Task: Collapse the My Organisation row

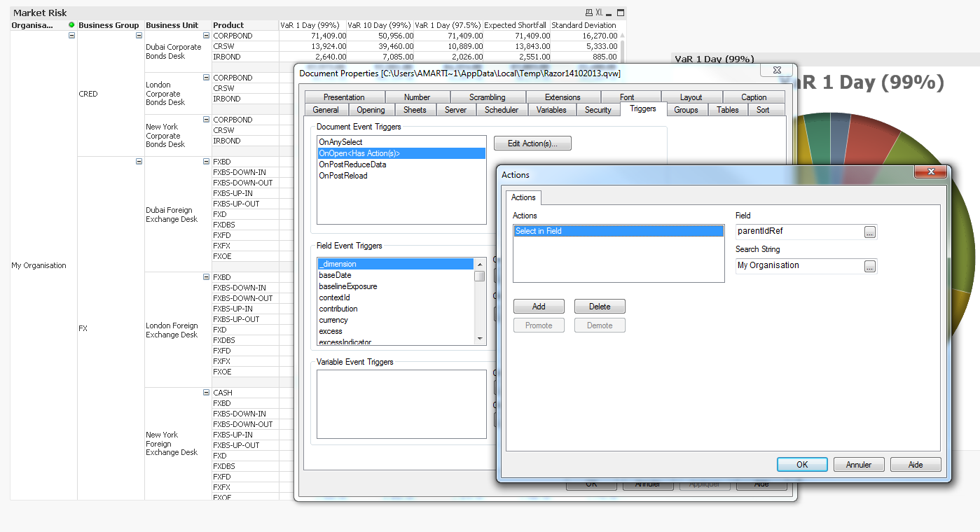Action: pyautogui.click(x=71, y=36)
